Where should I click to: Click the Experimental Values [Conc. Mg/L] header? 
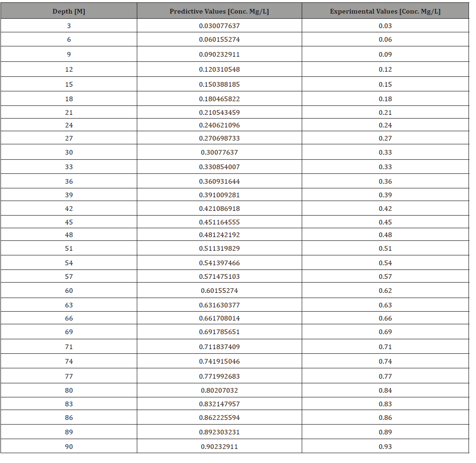[x=385, y=11]
